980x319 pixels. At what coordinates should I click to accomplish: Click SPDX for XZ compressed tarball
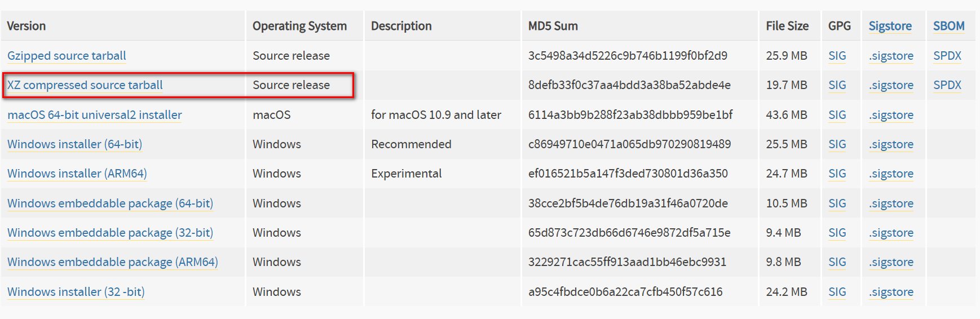pyautogui.click(x=947, y=85)
